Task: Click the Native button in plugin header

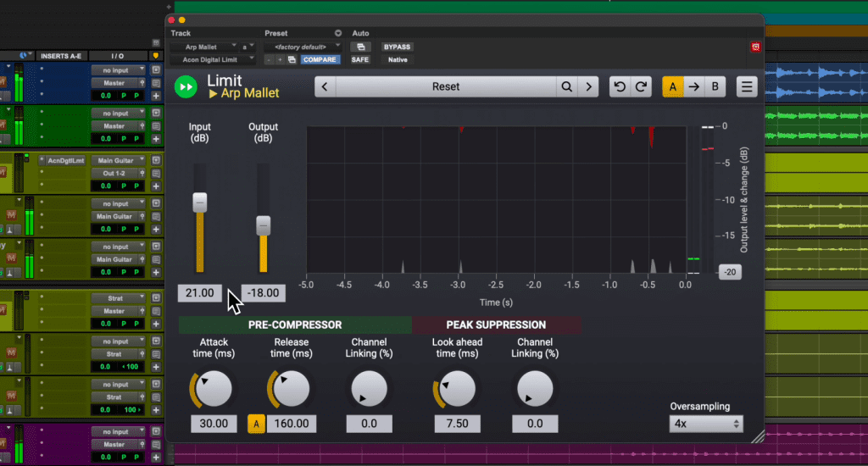Action: [398, 60]
